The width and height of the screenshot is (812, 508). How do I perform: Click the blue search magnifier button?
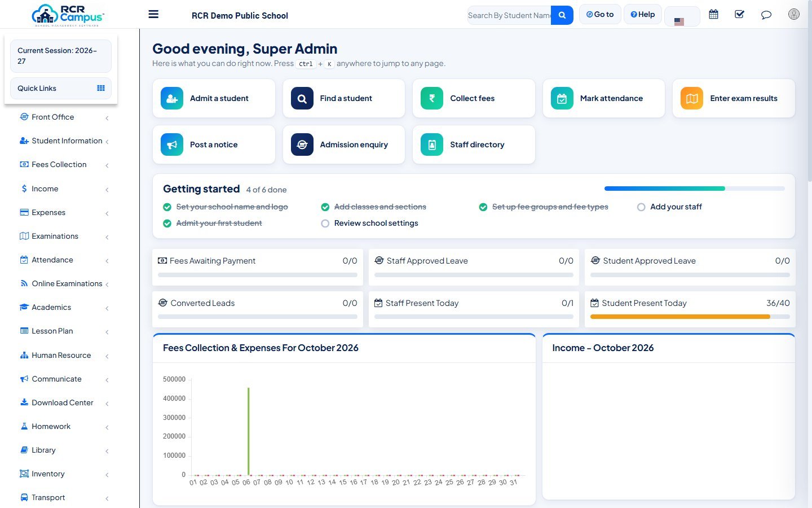click(x=562, y=15)
